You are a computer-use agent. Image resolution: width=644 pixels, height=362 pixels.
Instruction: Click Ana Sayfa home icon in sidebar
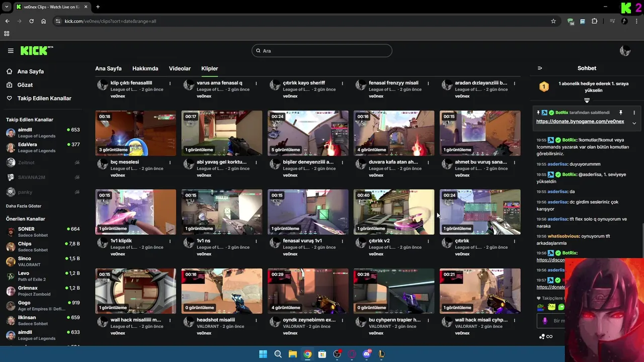(x=10, y=71)
